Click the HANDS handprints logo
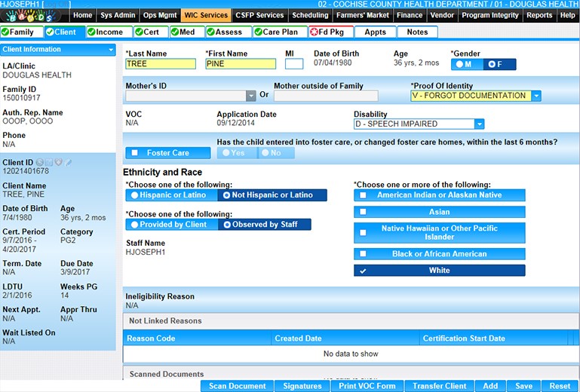 click(34, 15)
